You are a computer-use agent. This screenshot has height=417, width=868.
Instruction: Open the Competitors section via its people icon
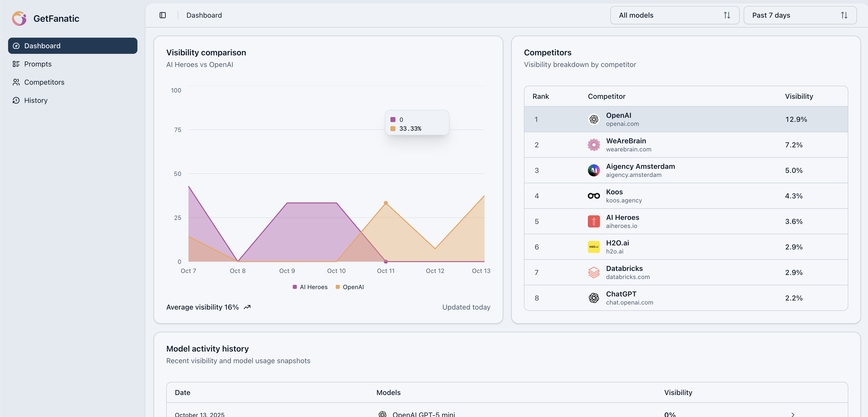pos(16,82)
